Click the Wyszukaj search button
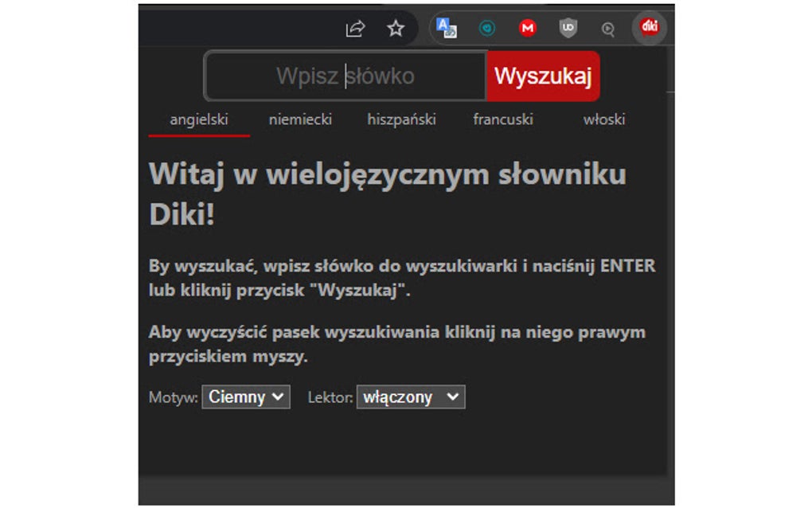Screen dimensions: 812x508 543,76
